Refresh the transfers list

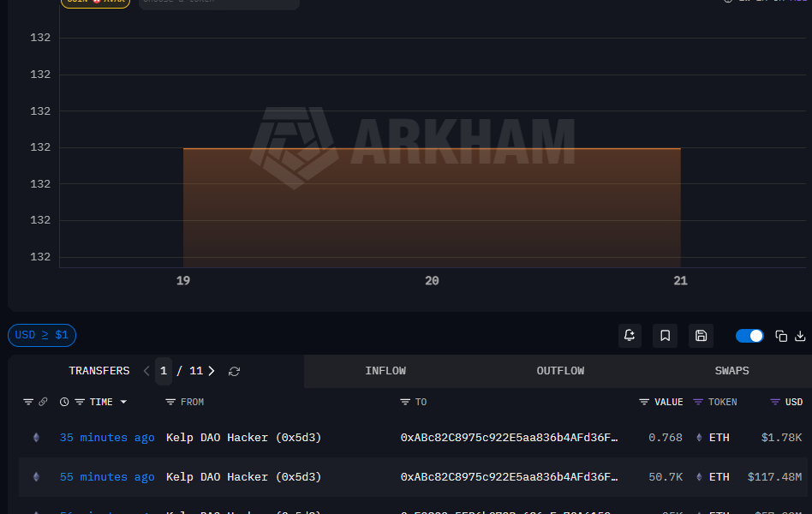[x=234, y=370]
